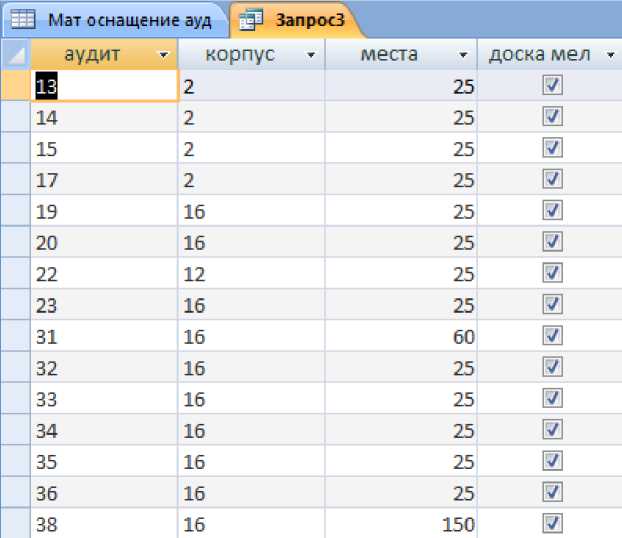Click the selected аудит cell 13
The width and height of the screenshot is (622, 538).
coord(104,86)
